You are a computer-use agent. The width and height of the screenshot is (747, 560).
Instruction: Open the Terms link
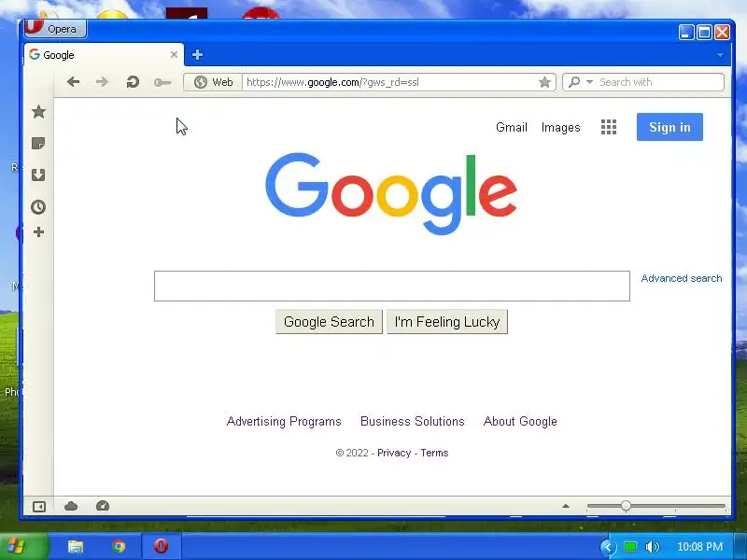coord(434,453)
